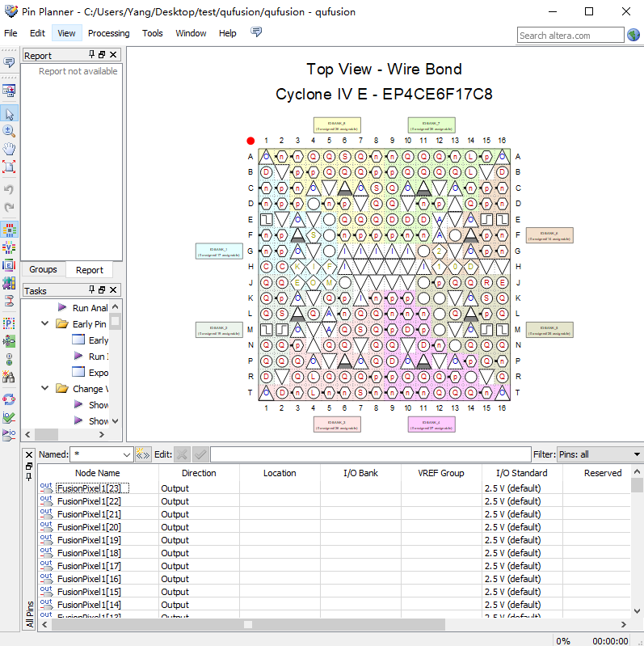Pin the Report panel with pushpin icon
The height and width of the screenshot is (646, 644).
click(91, 54)
